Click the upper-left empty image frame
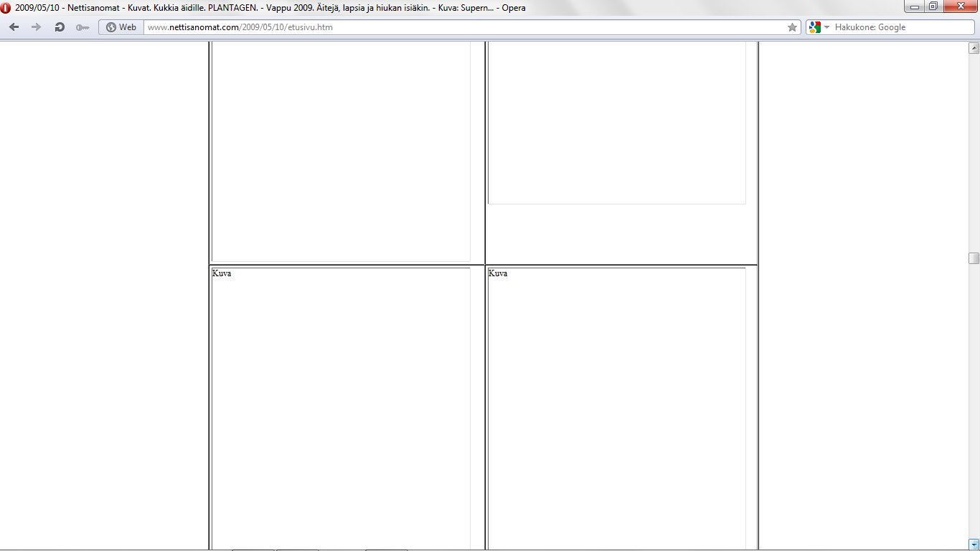 (x=341, y=151)
